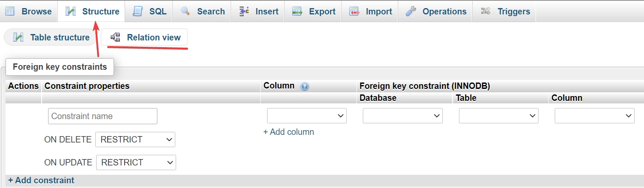Screen dimensions: 644x188
Task: Click the Operations wrench icon
Action: tap(411, 11)
